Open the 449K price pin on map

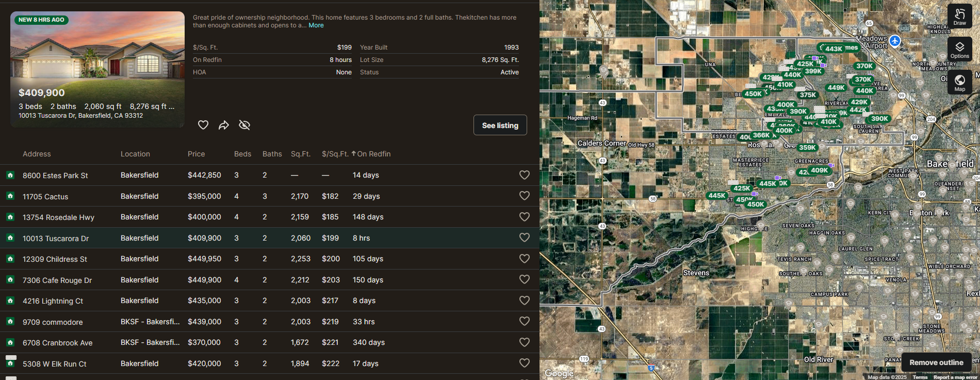[836, 88]
